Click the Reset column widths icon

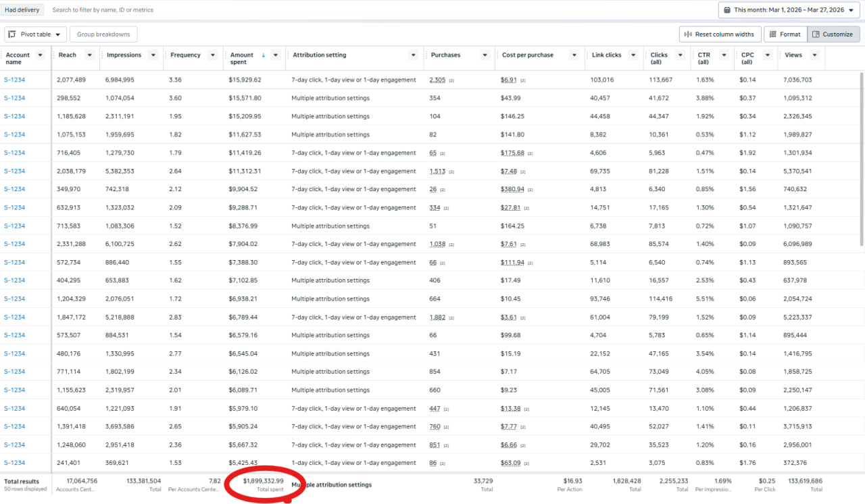point(688,34)
